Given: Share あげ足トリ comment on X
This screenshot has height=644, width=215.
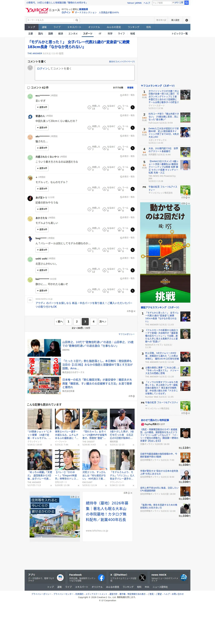Looking at the screenshot, I should [133, 209].
